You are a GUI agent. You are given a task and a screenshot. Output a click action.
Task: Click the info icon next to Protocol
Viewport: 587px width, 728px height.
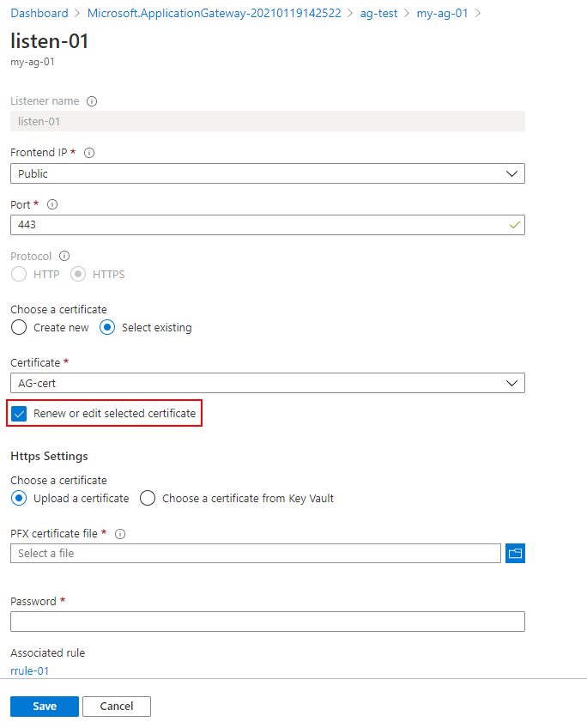[64, 256]
